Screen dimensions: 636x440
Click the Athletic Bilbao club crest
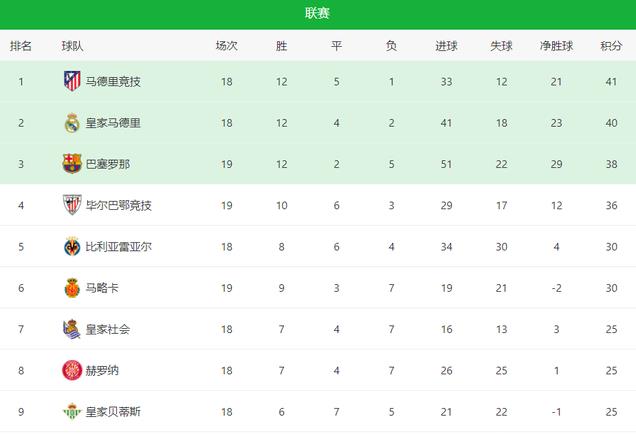[72, 205]
